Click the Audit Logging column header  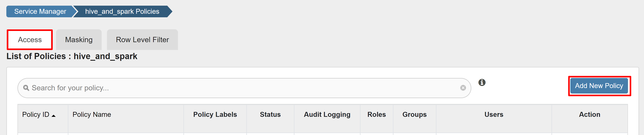pyautogui.click(x=327, y=115)
